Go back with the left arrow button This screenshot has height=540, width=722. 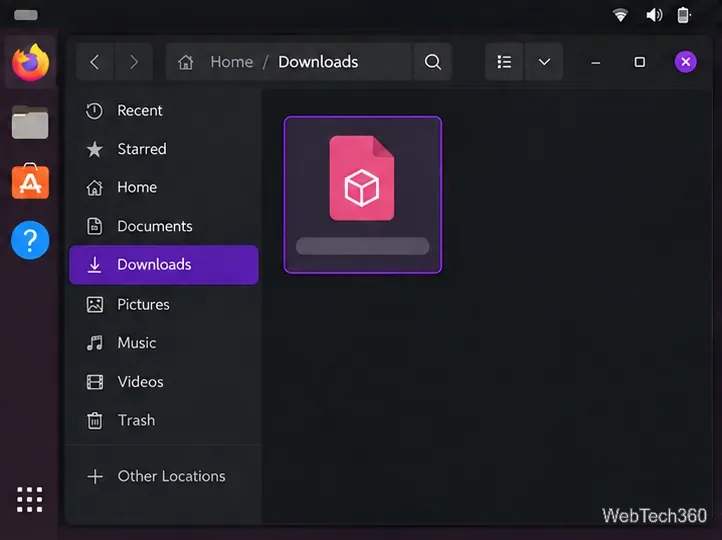[x=95, y=62]
